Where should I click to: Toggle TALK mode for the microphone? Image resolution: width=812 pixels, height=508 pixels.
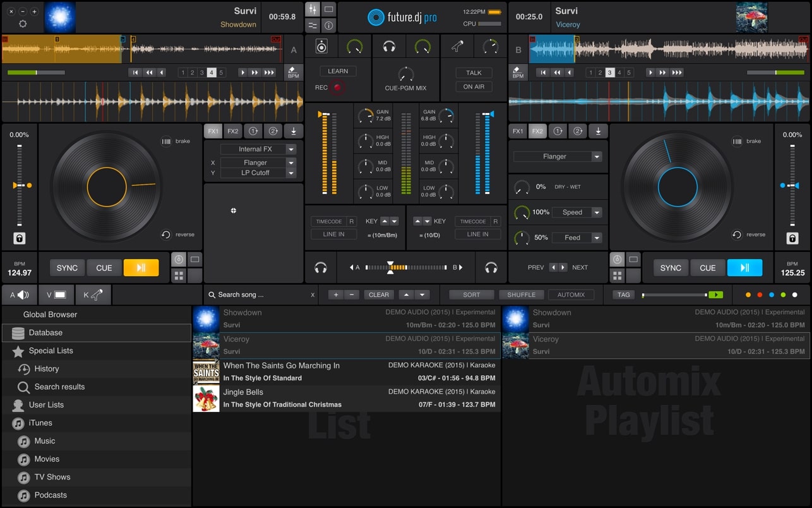click(x=473, y=73)
